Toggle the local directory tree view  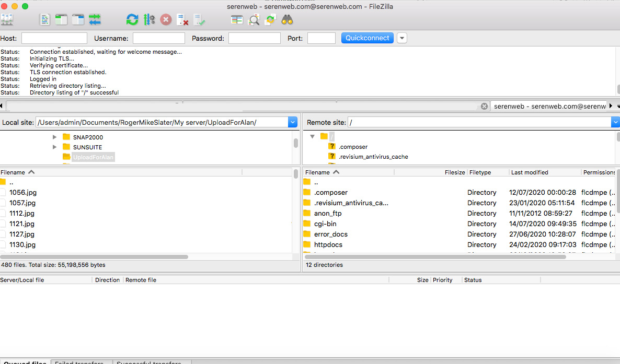pos(61,20)
